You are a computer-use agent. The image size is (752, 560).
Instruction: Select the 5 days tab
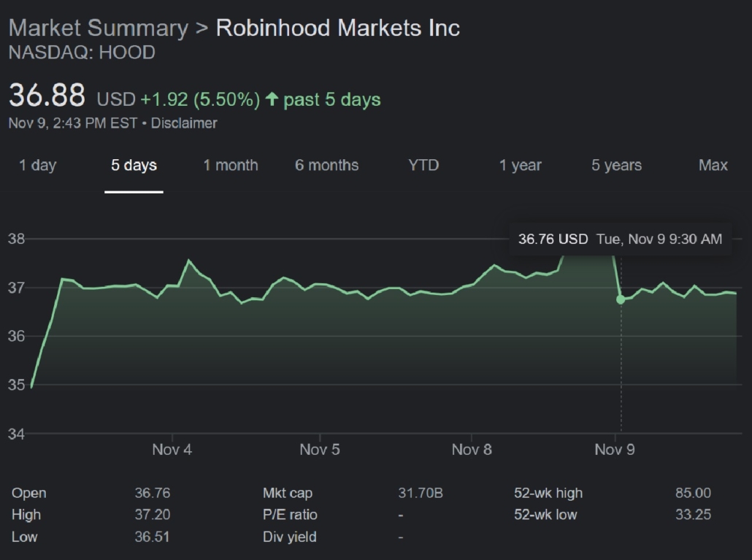[x=134, y=166]
